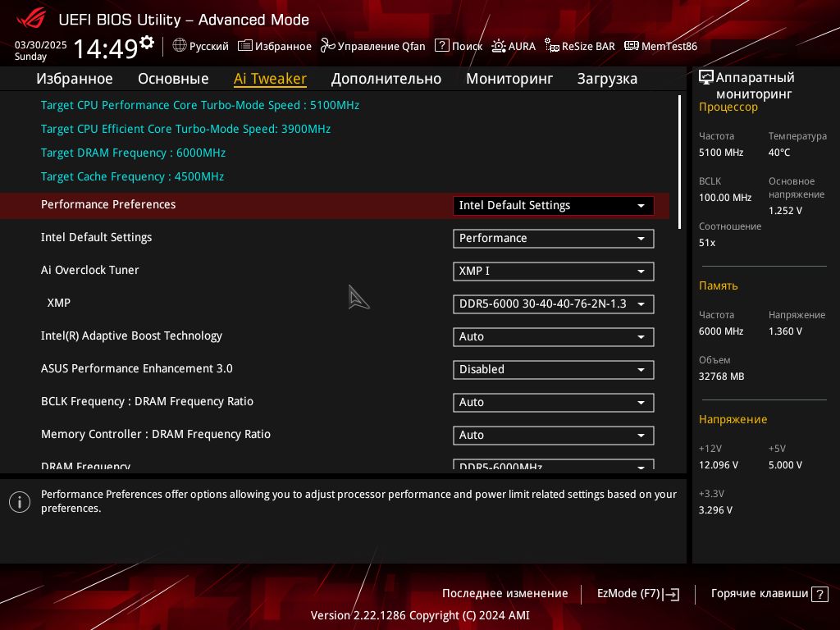The height and width of the screenshot is (630, 840).
Task: Select the XMP row label
Action: pos(59,304)
